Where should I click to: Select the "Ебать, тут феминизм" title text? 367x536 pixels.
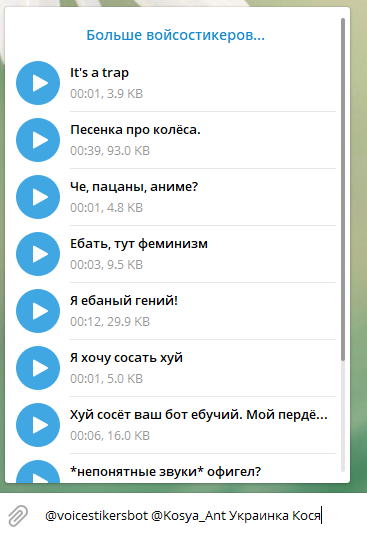click(139, 244)
